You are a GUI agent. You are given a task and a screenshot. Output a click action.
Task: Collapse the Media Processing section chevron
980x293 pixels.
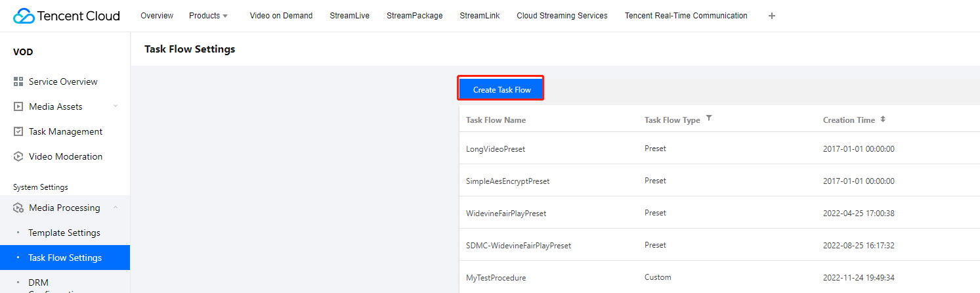coord(116,208)
